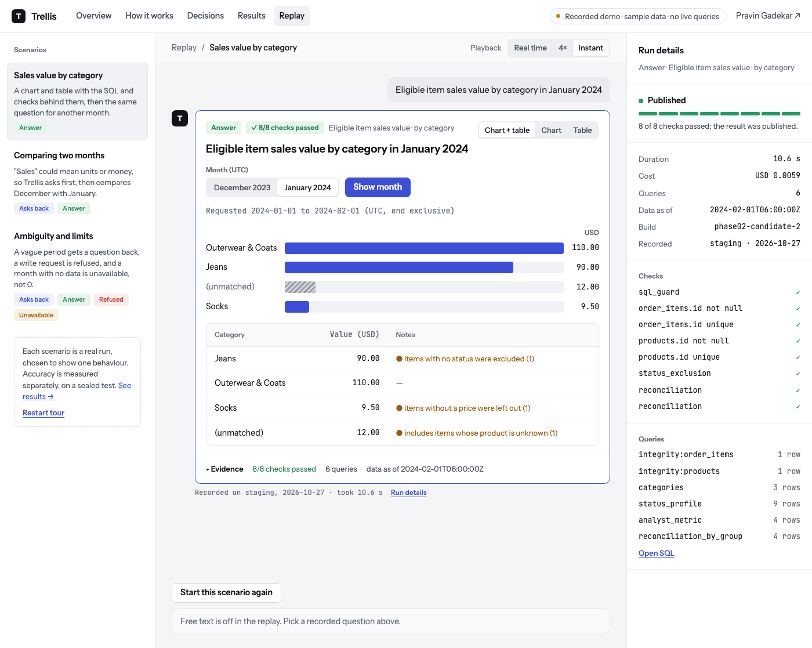Screen dimensions: 812x648
Task: Click the Outerwear & Coats chart bar
Action: coord(424,248)
